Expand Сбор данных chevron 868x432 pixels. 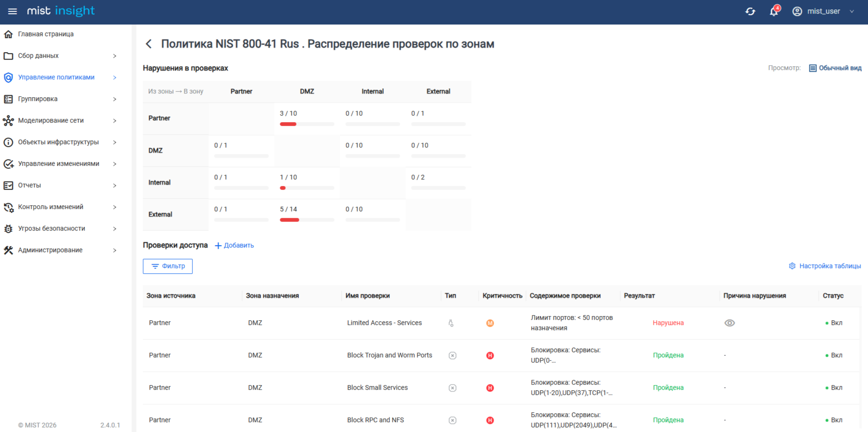114,56
